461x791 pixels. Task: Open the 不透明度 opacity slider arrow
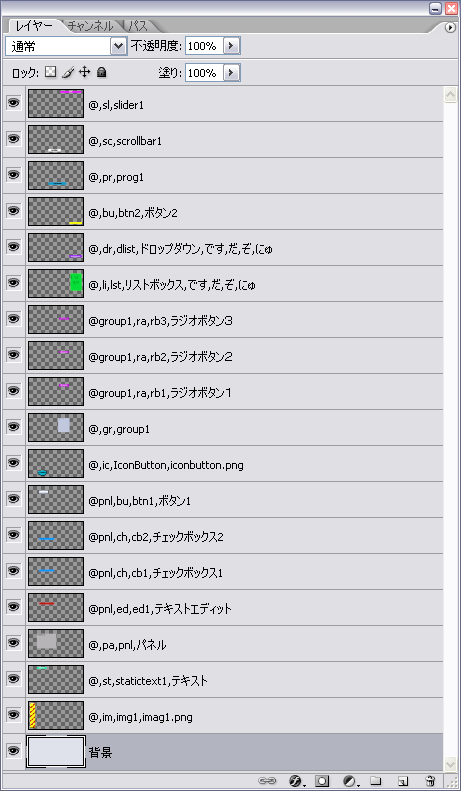[x=231, y=46]
